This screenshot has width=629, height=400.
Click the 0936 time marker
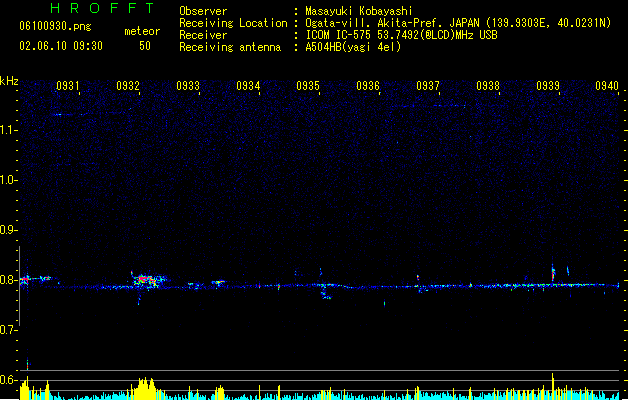click(368, 86)
